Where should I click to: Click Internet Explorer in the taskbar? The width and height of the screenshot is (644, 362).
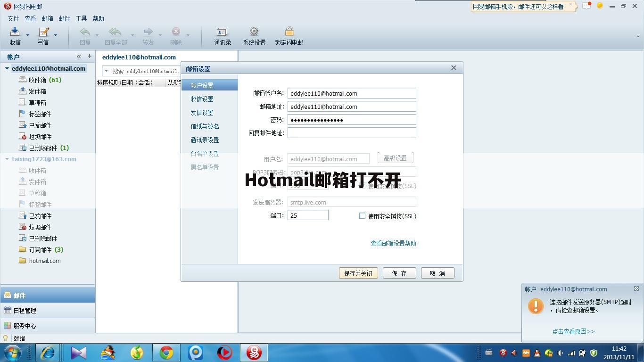click(48, 353)
